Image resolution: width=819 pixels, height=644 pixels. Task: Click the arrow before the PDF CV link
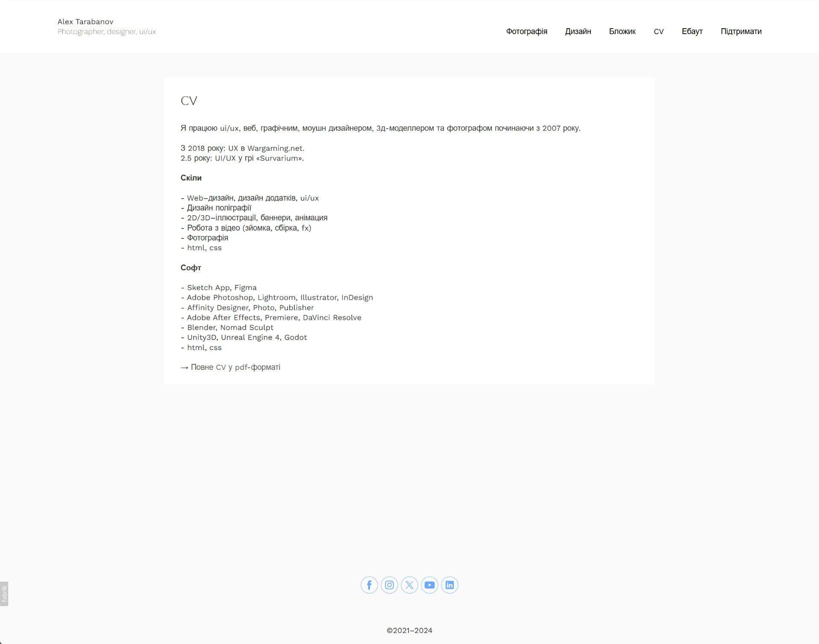(x=184, y=367)
